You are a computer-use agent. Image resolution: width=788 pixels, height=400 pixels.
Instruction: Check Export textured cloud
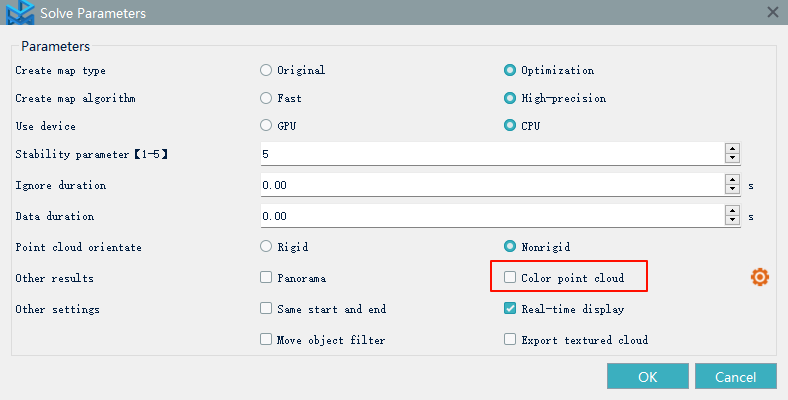511,340
